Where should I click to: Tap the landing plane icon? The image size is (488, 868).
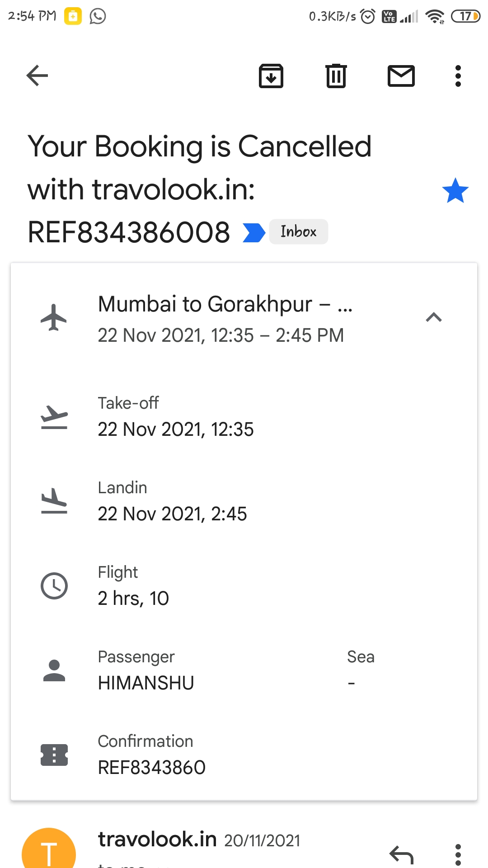(x=54, y=501)
